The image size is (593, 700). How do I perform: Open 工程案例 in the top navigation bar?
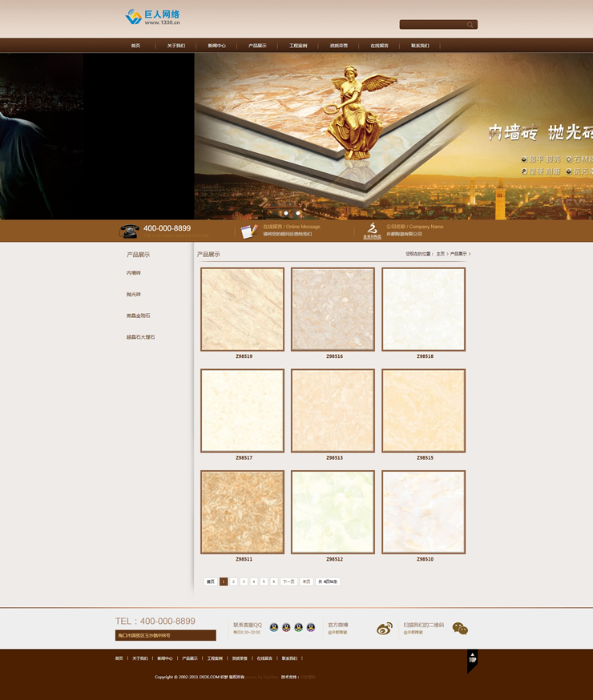pos(298,46)
